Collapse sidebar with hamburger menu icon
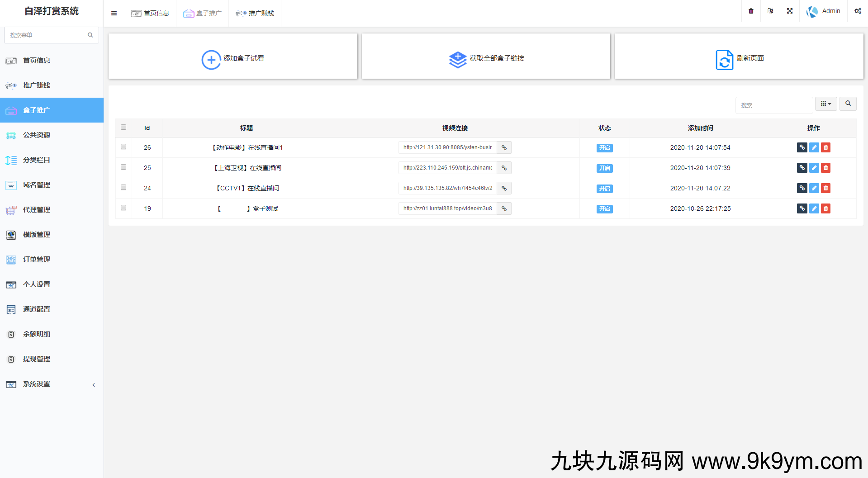868x478 pixels. click(x=114, y=13)
